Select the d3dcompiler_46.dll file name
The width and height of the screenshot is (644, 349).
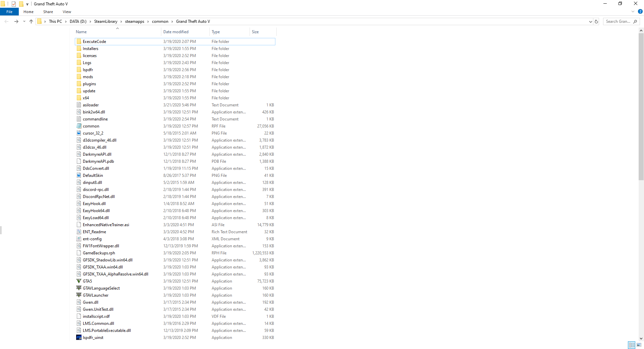pyautogui.click(x=100, y=140)
